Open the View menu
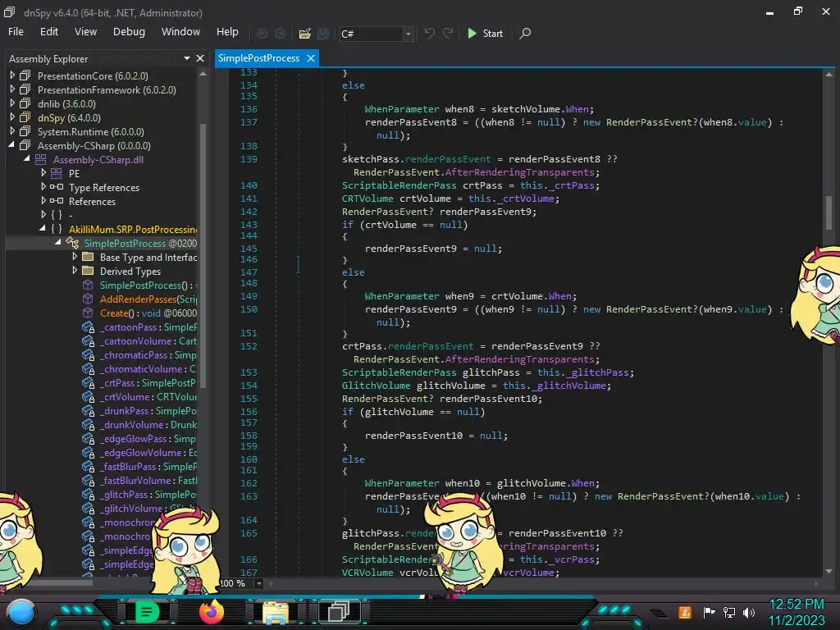 point(85,32)
